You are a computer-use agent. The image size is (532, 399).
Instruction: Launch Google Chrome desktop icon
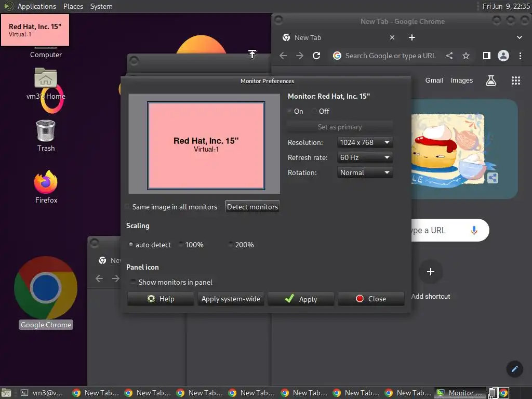coord(46,292)
